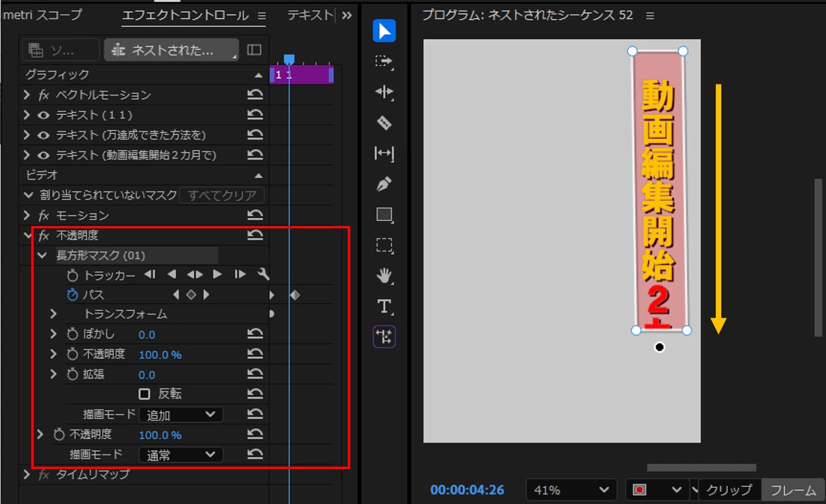Toggle the ぼかし animation stopwatch
826x504 pixels.
click(72, 334)
